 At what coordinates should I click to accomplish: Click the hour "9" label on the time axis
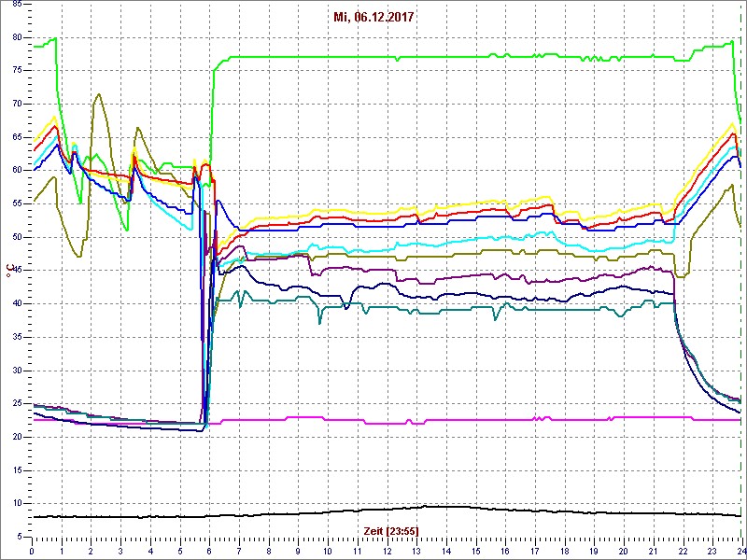[298, 550]
